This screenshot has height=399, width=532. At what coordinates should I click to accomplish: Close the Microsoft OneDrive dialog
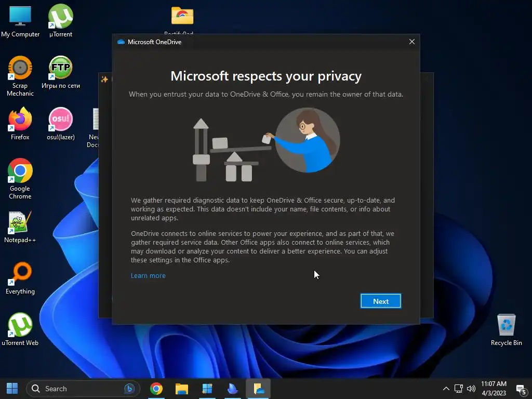[x=412, y=42]
